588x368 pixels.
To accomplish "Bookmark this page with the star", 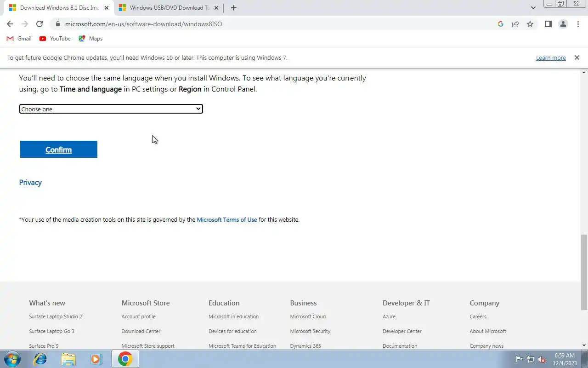I will [x=530, y=24].
